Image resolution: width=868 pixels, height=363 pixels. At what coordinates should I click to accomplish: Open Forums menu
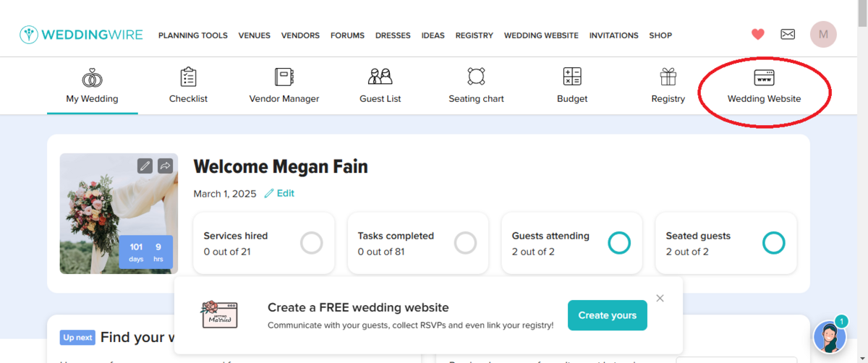(348, 35)
